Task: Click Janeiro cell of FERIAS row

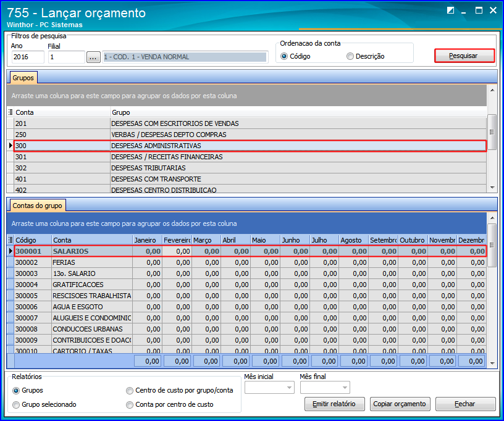Action: coord(147,263)
